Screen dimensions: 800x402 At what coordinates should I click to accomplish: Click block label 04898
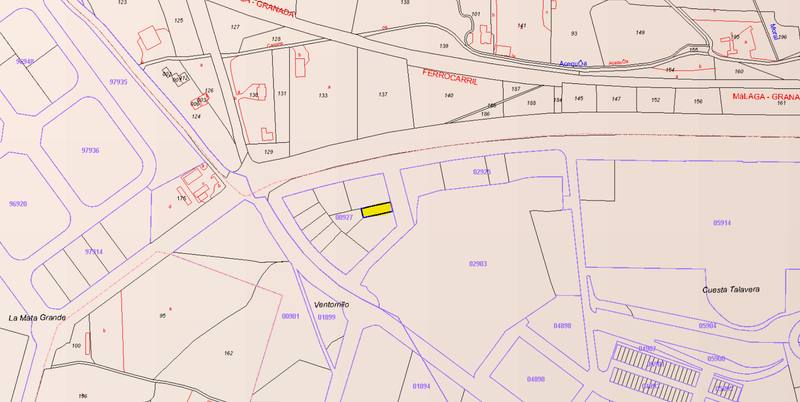pos(562,326)
